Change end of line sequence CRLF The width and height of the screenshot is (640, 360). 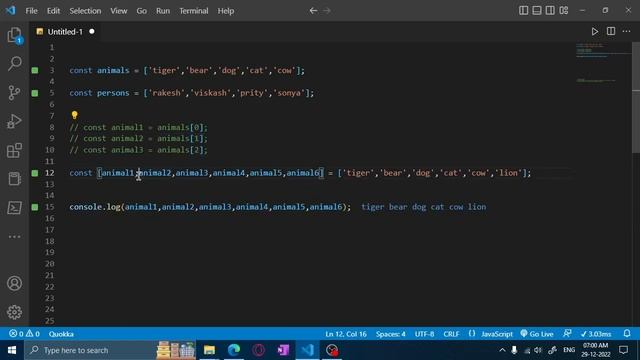451,334
